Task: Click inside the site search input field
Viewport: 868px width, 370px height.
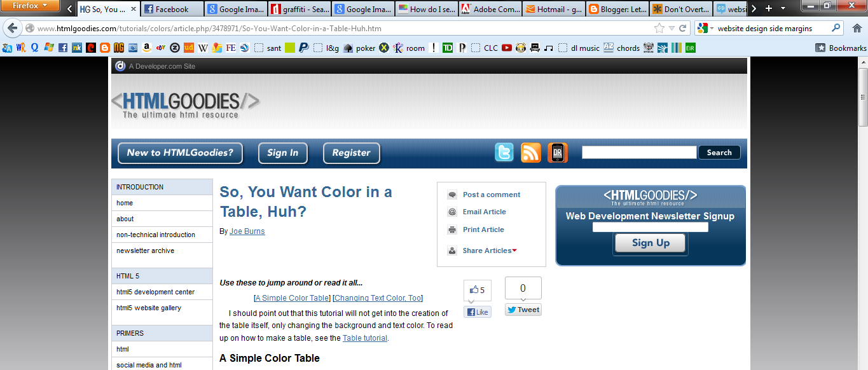Action: click(638, 152)
